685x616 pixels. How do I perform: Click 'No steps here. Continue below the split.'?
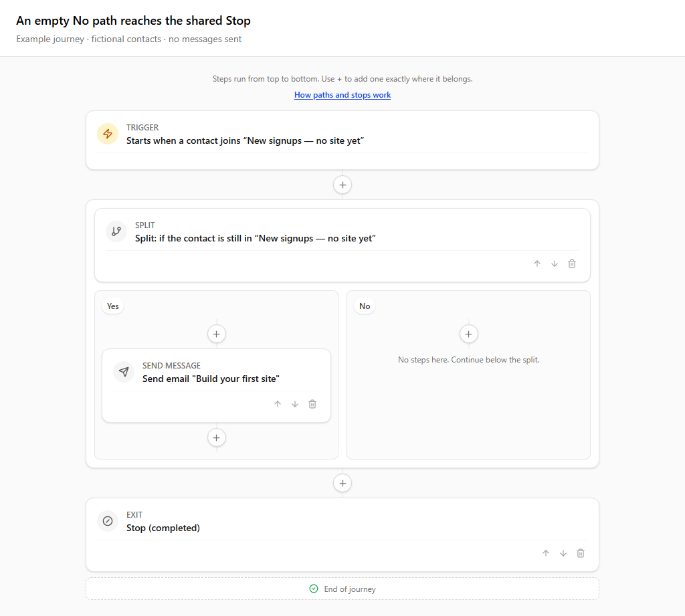(468, 360)
